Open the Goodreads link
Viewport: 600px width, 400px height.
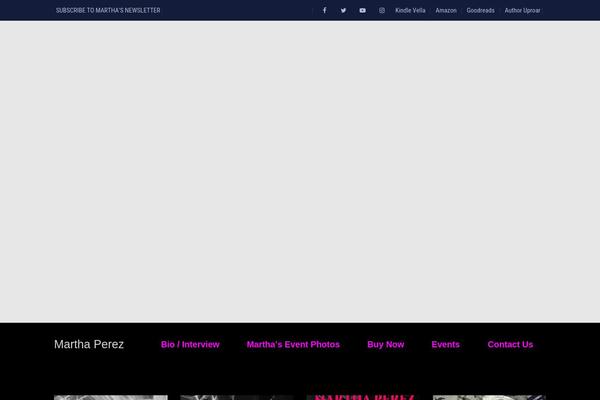pos(480,10)
